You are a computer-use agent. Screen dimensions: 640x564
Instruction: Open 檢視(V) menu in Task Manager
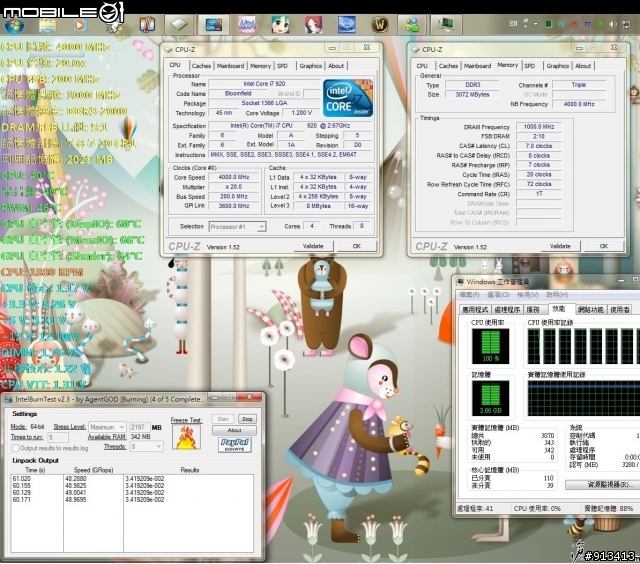528,295
